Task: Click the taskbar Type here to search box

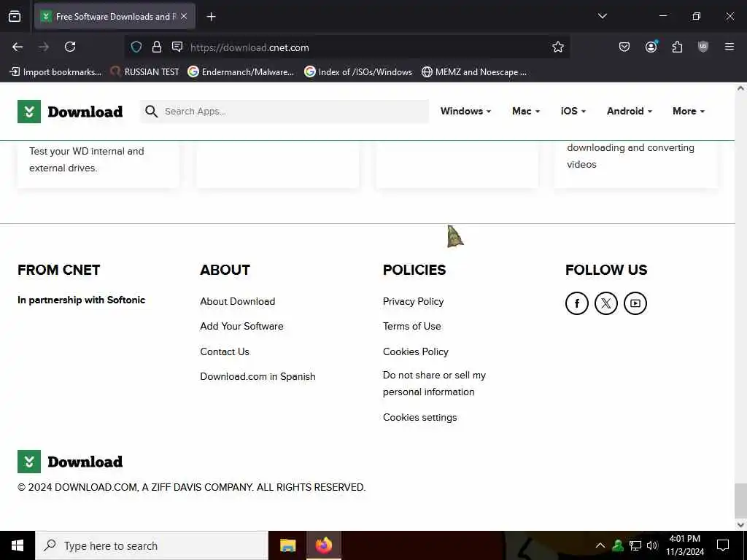Action: 152,545
